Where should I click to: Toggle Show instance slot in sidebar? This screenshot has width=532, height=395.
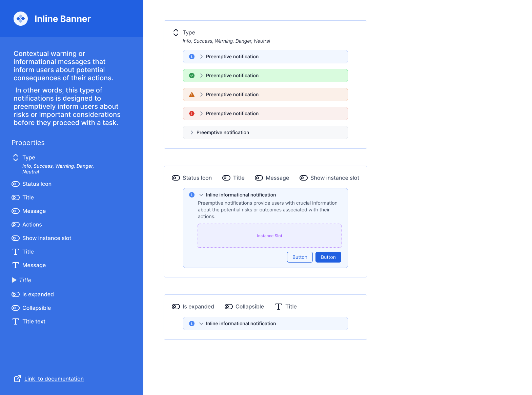tap(16, 238)
